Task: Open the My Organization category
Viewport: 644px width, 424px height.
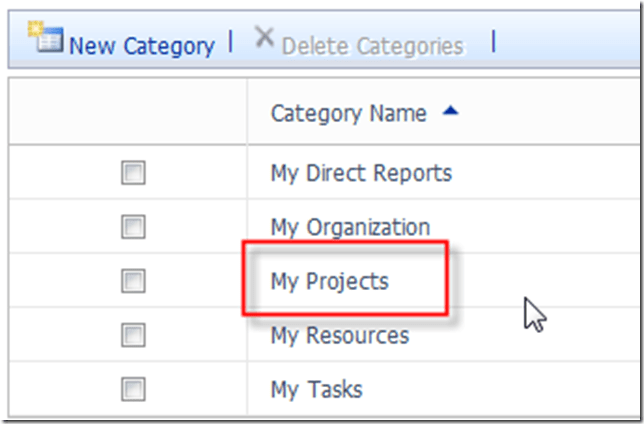Action: [350, 227]
